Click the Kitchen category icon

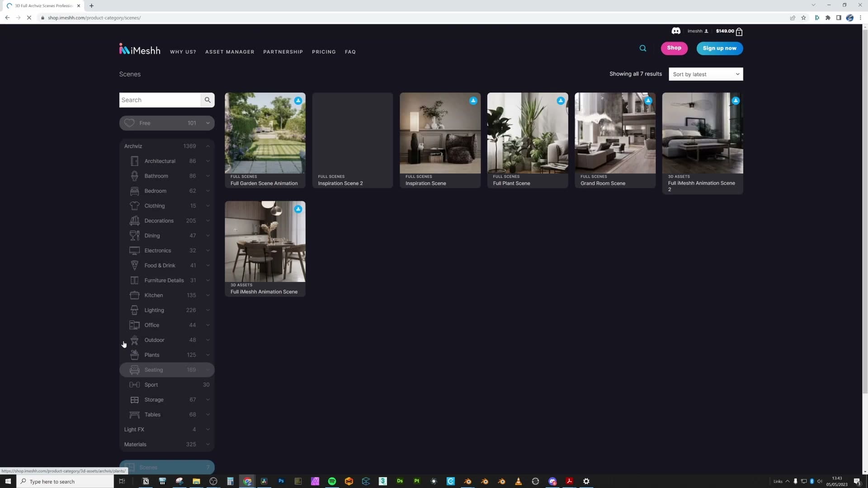[134, 295]
